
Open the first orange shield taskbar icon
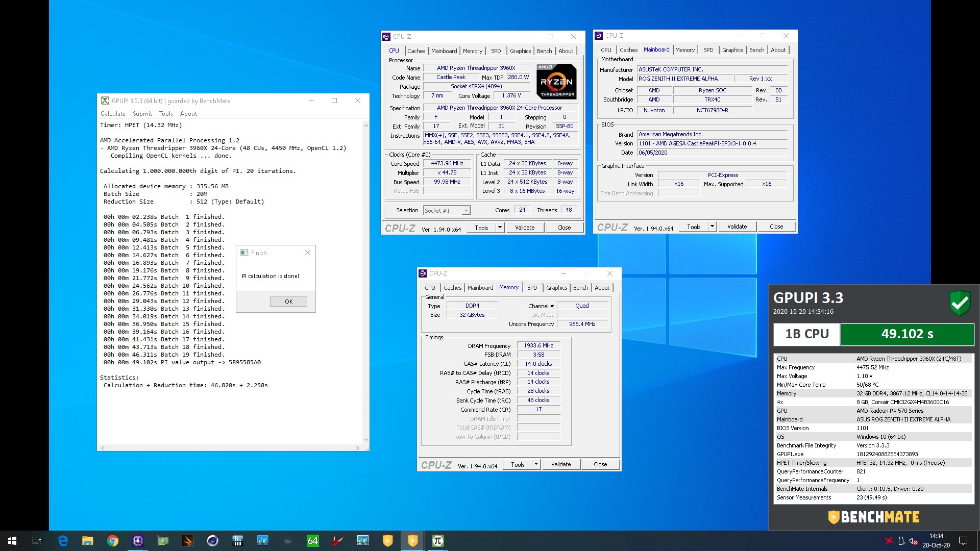point(388,541)
